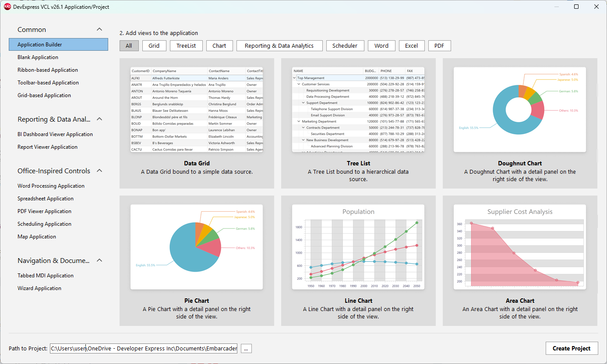Pick the Pie Chart view thumbnail
This screenshot has width=607, height=364.
197,247
